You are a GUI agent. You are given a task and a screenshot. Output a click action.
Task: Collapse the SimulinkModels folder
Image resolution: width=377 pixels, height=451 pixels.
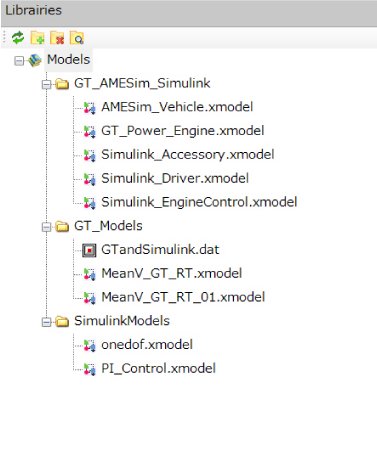[x=47, y=322]
